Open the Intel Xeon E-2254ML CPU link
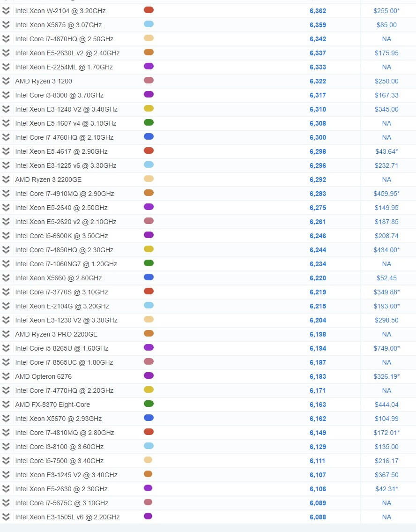The image size is (416, 532). point(64,67)
